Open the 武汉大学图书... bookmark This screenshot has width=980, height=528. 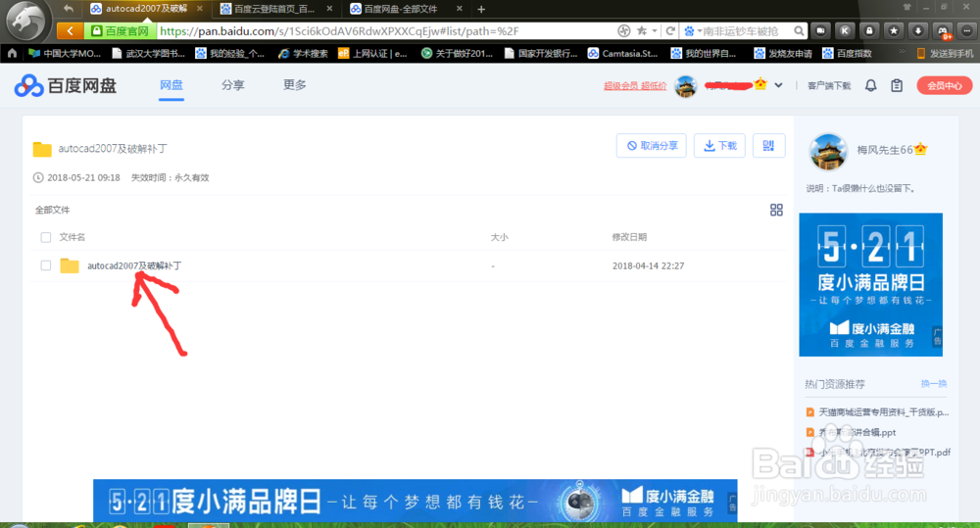149,53
